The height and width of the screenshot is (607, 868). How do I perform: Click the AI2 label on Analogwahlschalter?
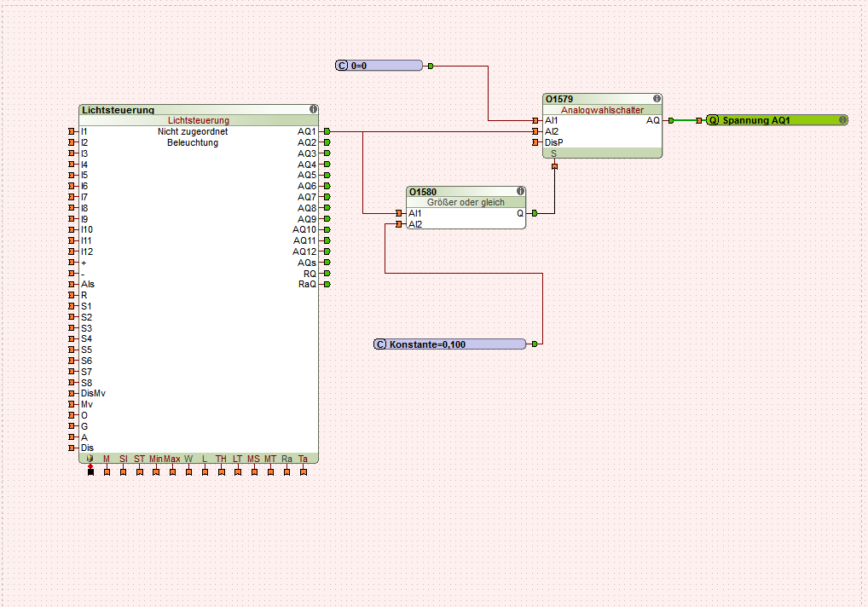[x=552, y=131]
